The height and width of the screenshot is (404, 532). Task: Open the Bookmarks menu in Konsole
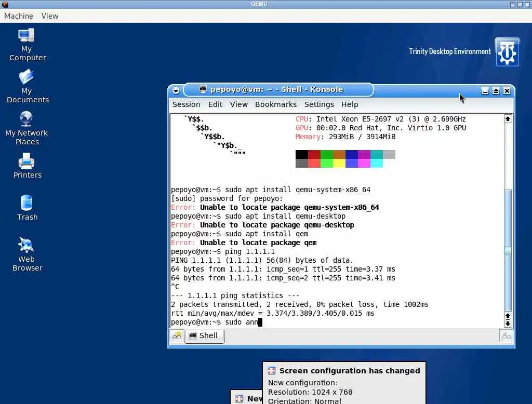point(276,104)
